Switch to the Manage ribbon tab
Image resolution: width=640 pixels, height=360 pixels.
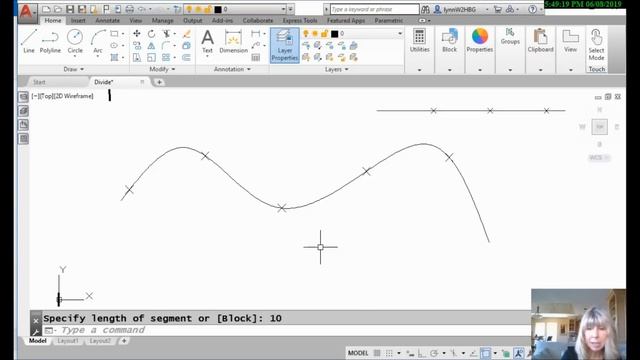(162, 20)
